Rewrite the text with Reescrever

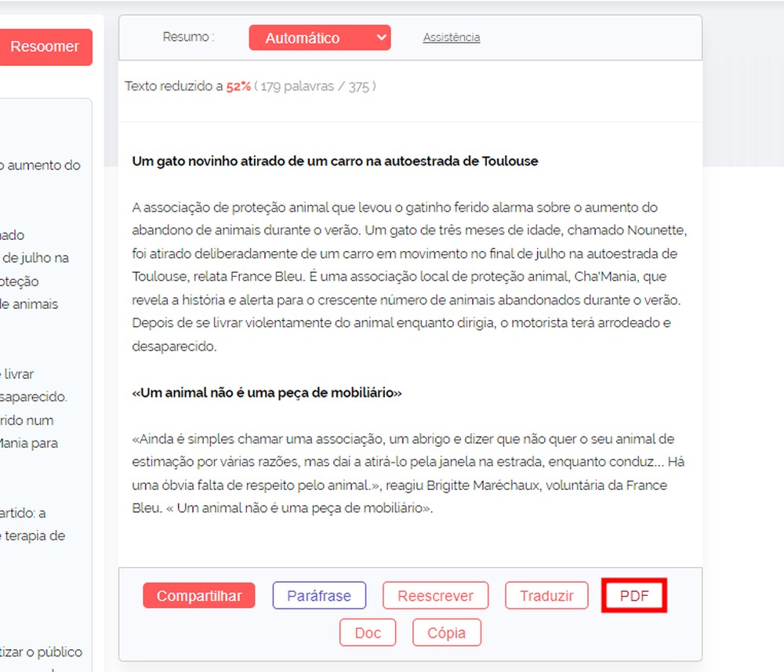click(435, 595)
